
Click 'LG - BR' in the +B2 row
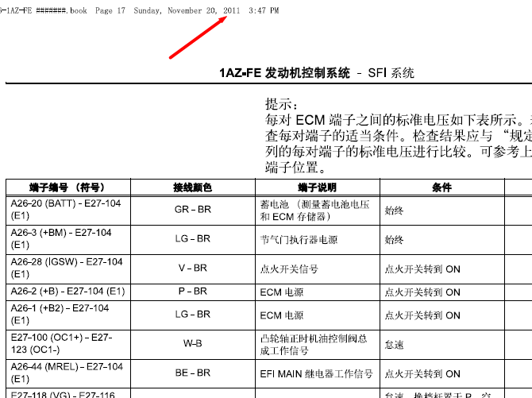point(193,314)
